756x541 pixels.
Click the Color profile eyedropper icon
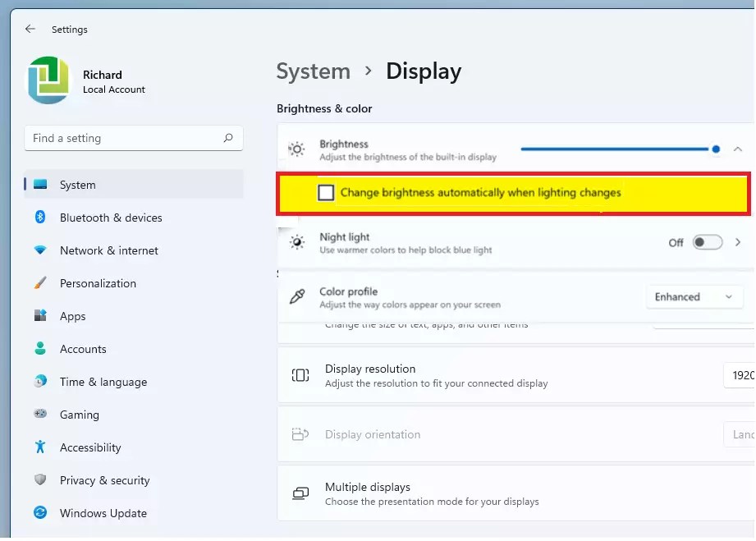coord(297,296)
